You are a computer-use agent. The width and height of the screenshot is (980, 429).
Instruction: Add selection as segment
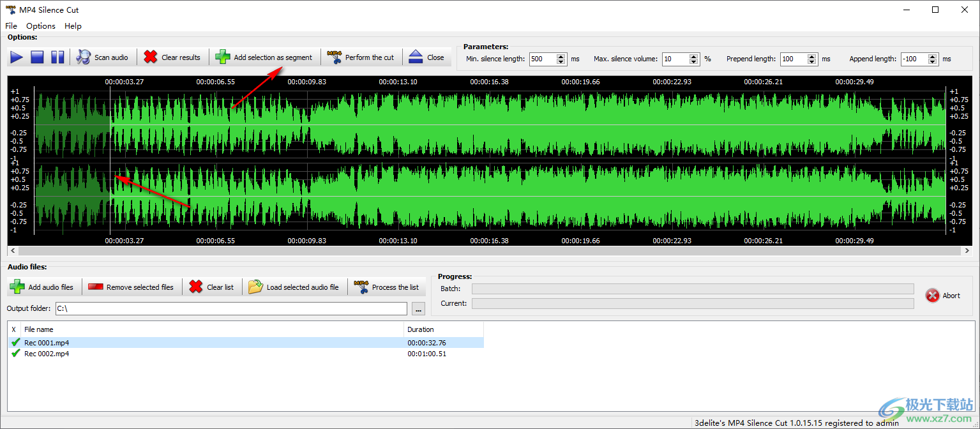point(264,57)
